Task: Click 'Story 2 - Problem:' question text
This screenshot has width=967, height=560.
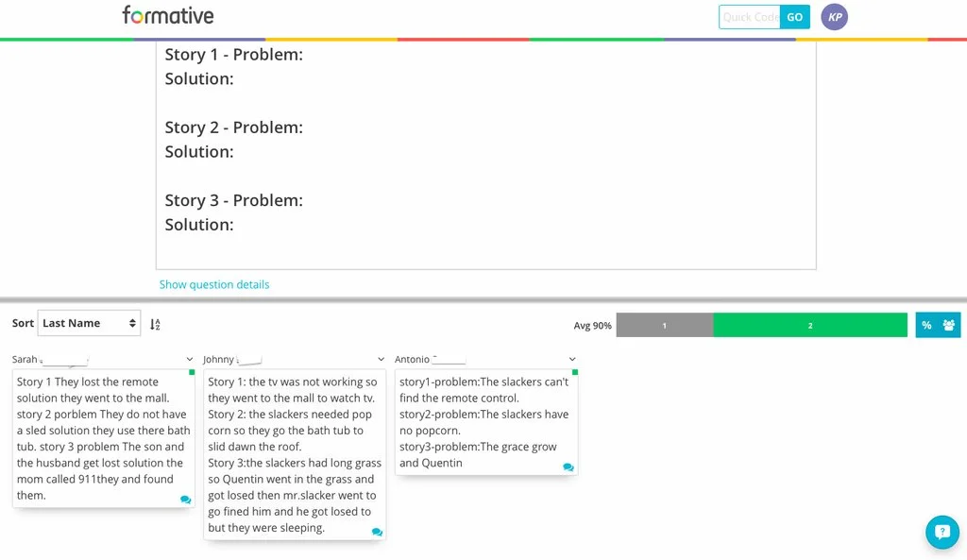Action: coord(234,127)
